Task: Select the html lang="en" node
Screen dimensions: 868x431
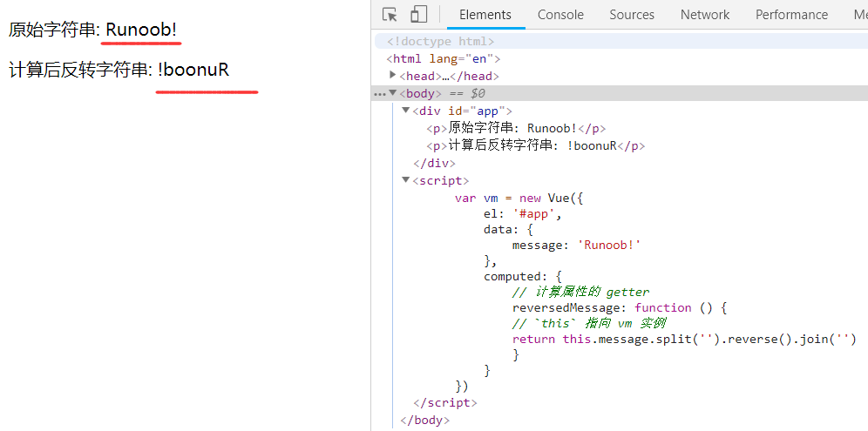Action: pyautogui.click(x=444, y=58)
